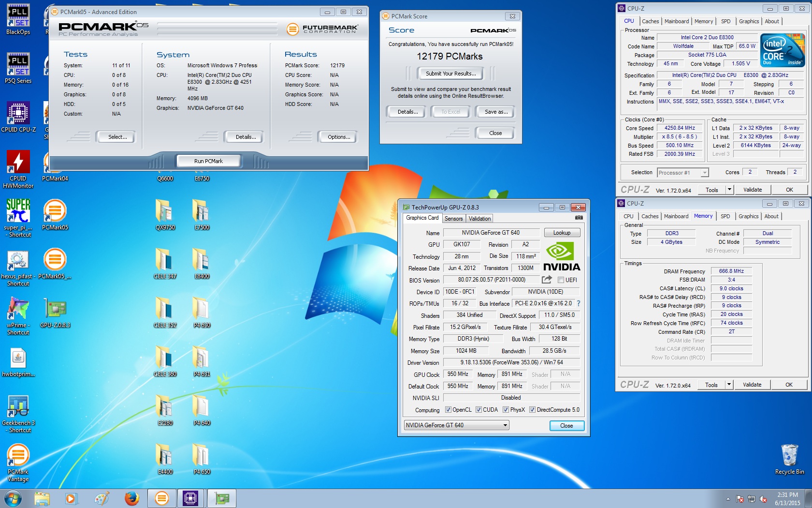The height and width of the screenshot is (508, 812).
Task: Open GPU selection dropdown in GPU-Z
Action: coord(456,425)
